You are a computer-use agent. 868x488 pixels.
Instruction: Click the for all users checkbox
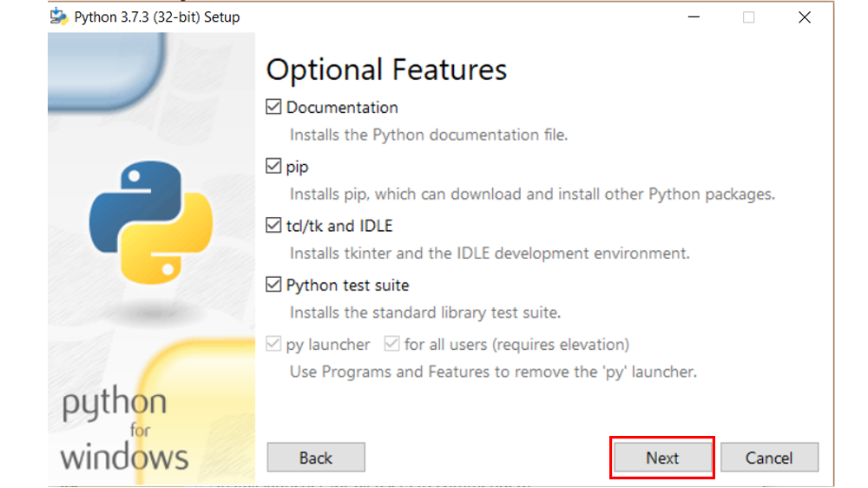pos(392,345)
